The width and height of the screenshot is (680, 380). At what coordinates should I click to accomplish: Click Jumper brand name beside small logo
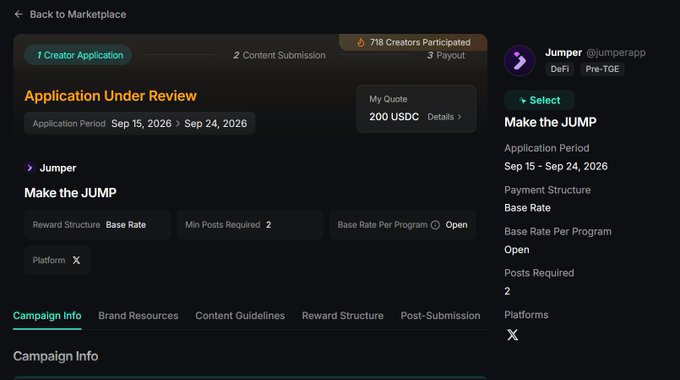click(x=58, y=168)
